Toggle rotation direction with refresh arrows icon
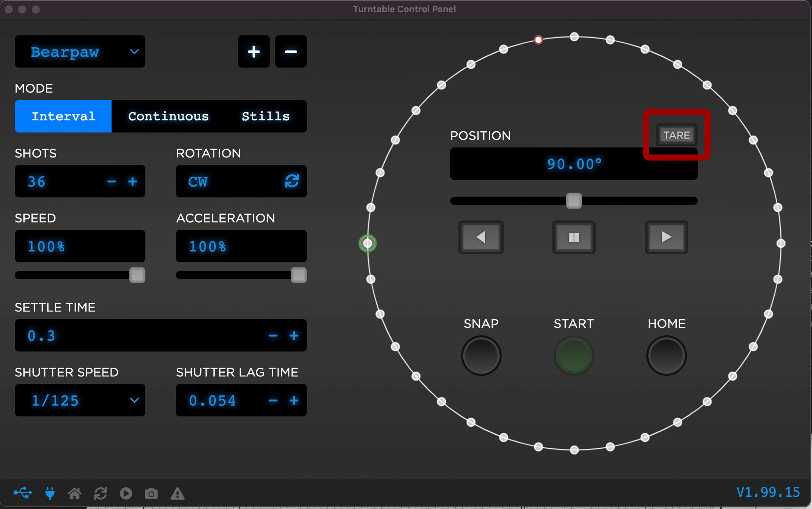 point(292,181)
